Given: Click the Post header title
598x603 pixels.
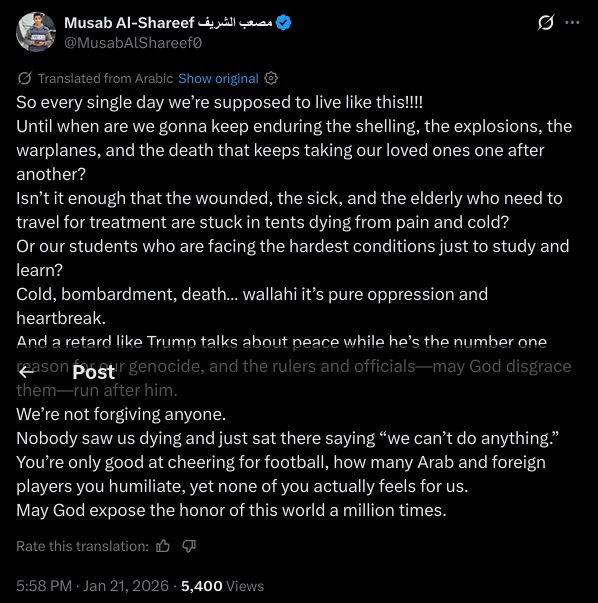Looking at the screenshot, I should click(x=93, y=372).
